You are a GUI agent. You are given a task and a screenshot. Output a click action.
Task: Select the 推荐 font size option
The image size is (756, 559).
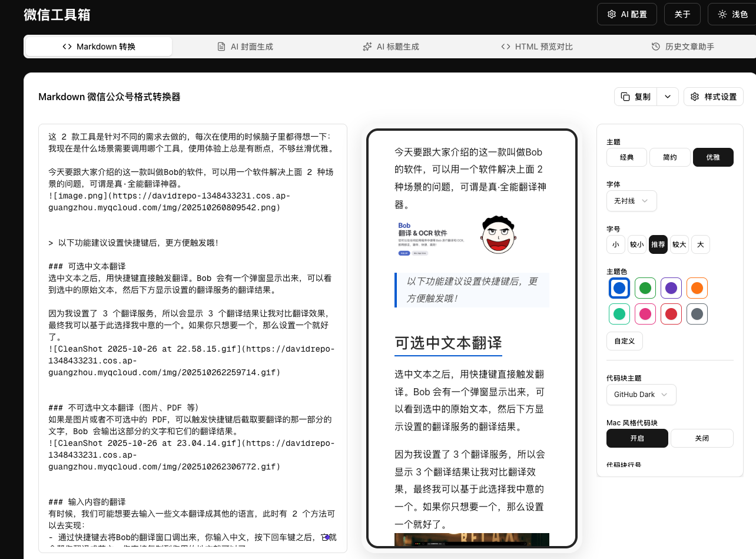[658, 244]
